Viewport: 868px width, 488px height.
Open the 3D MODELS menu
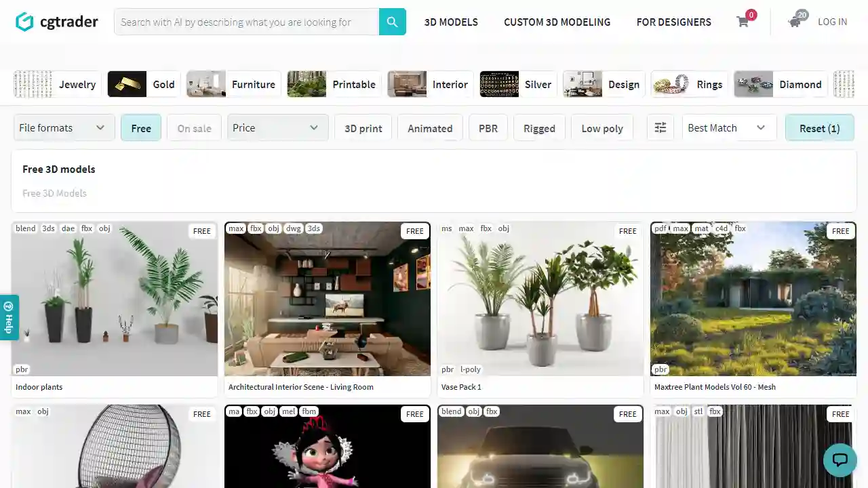(451, 22)
